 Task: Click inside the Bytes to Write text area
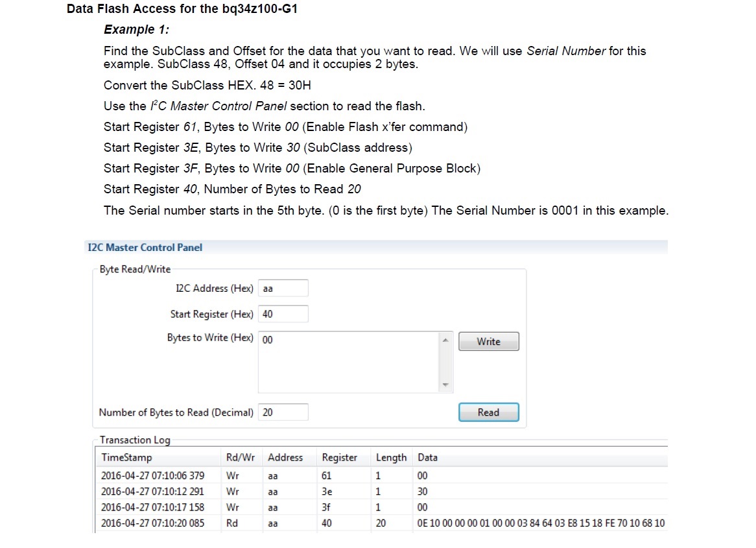pos(349,362)
